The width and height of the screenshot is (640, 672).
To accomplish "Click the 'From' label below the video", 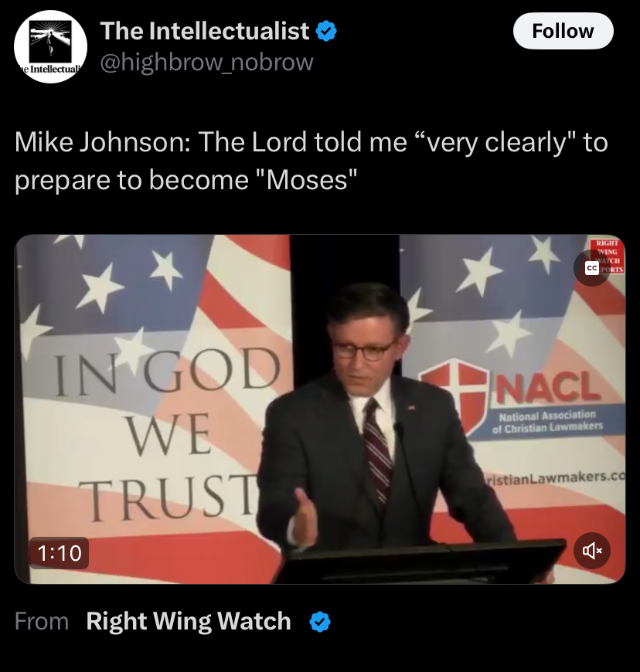I will (x=42, y=622).
